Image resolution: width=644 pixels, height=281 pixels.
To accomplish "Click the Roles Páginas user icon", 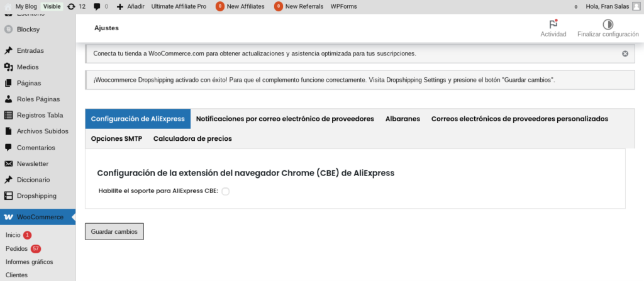I will (8, 99).
